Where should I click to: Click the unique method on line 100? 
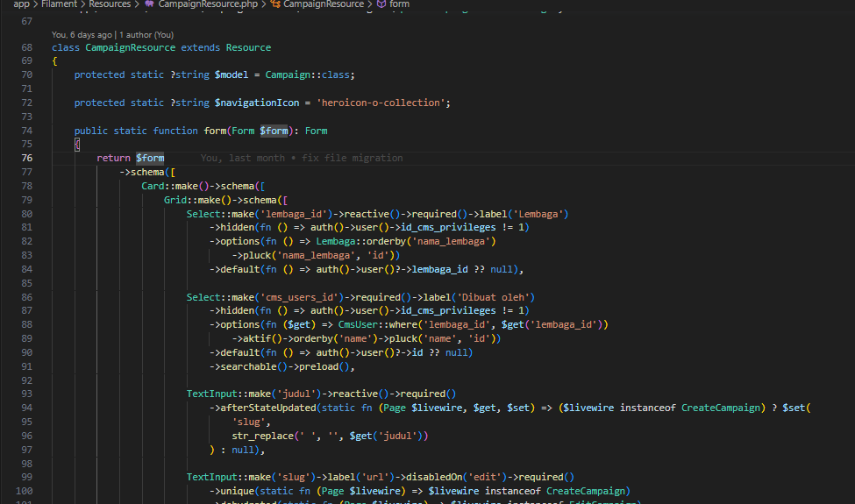tap(237, 492)
